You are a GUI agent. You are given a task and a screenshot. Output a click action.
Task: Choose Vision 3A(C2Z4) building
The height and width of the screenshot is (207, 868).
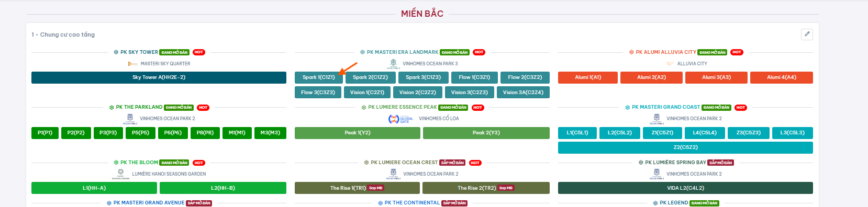[523, 92]
